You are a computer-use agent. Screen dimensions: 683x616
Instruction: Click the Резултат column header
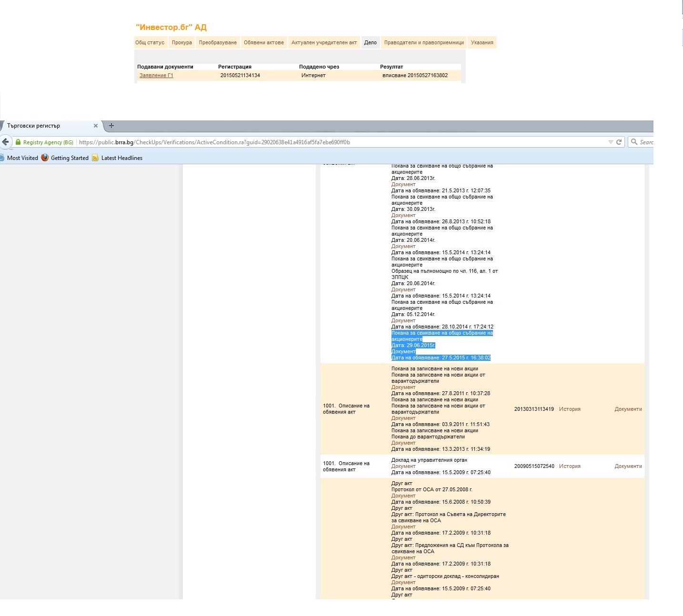pyautogui.click(x=392, y=67)
